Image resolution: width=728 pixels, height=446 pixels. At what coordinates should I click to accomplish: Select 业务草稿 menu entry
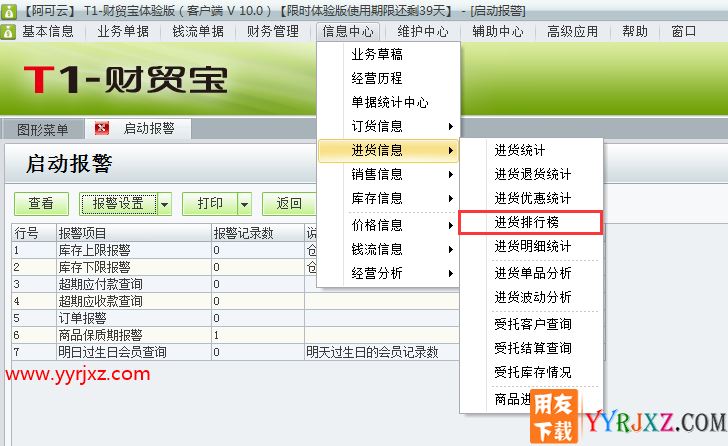[388, 54]
